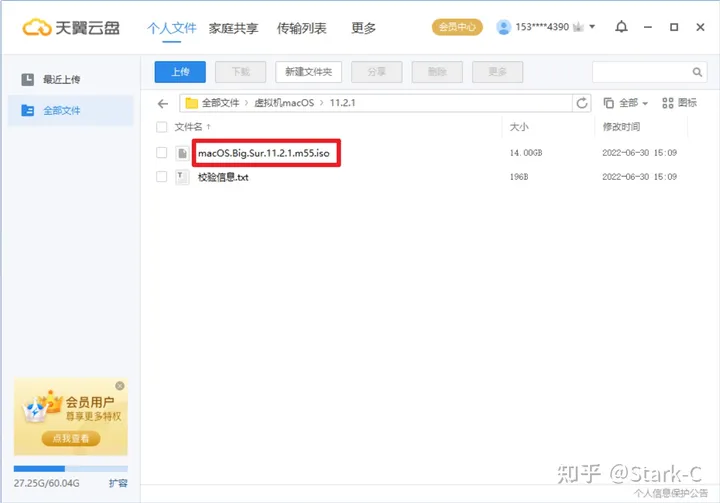Image resolution: width=720 pixels, height=503 pixels.
Task: Click the iso file's 2022-06-30 15:09 timestamp
Action: point(639,153)
